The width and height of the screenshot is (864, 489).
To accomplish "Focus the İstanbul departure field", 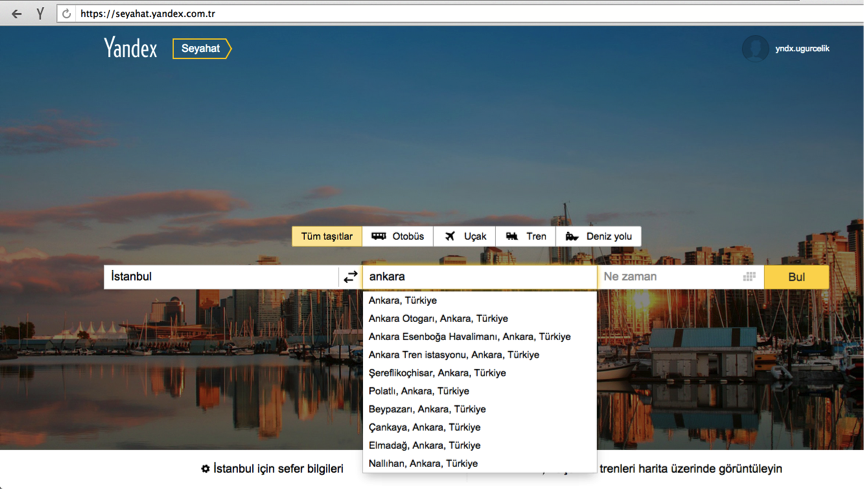I will pyautogui.click(x=221, y=277).
